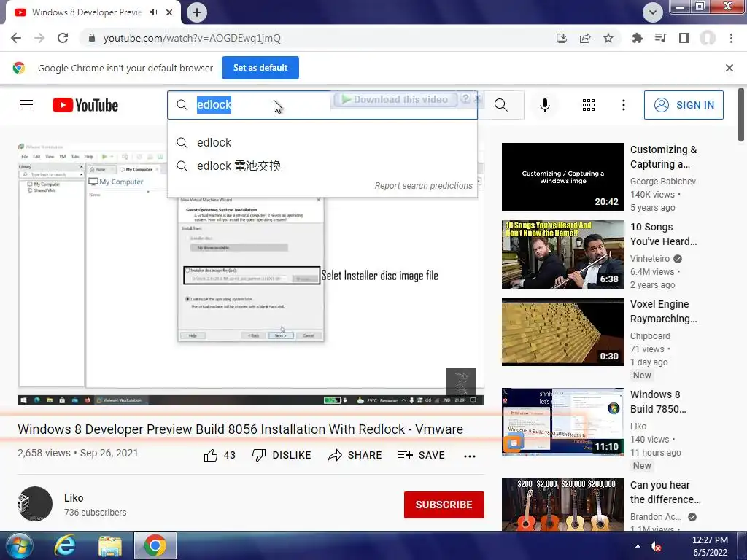The height and width of the screenshot is (560, 747).
Task: Open the guitar price comparison thumbnail
Action: (x=563, y=505)
